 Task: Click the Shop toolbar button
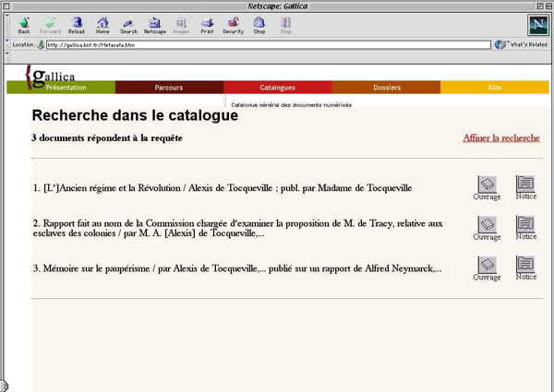[x=259, y=26]
